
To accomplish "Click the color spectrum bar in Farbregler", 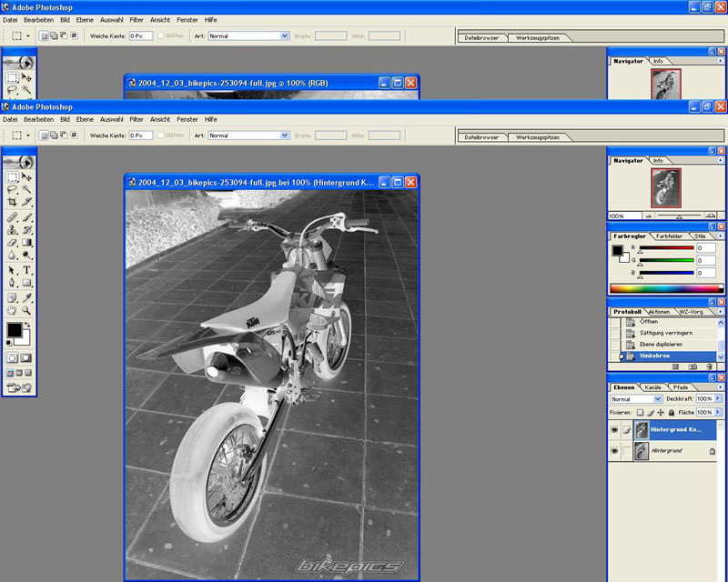I will click(662, 288).
